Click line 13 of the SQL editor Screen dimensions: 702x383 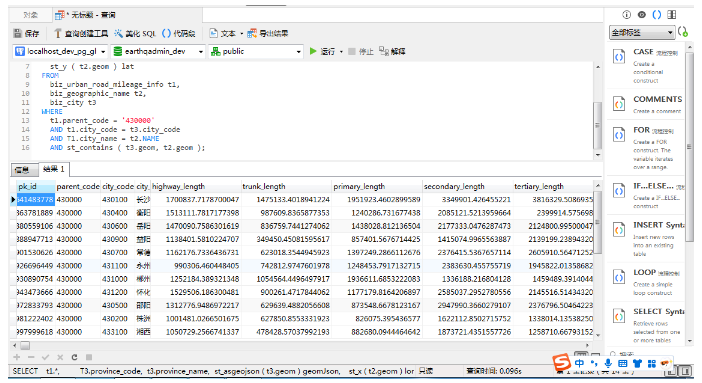click(102, 120)
